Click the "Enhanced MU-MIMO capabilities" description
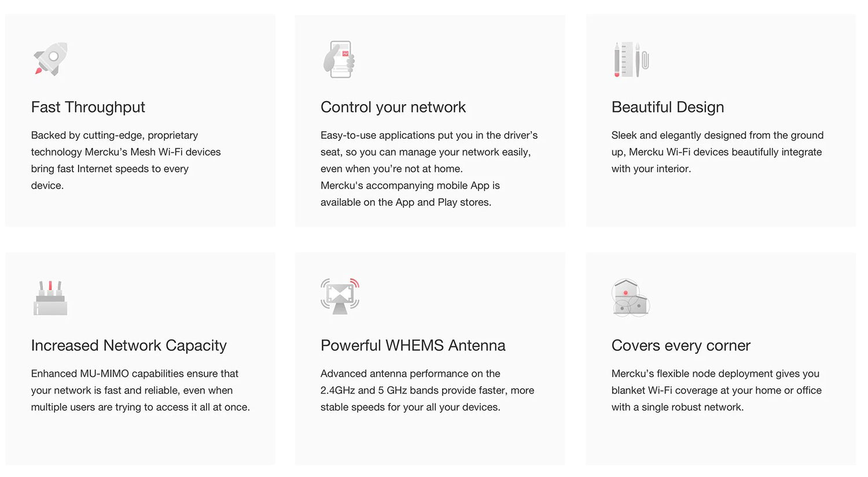 click(140, 390)
